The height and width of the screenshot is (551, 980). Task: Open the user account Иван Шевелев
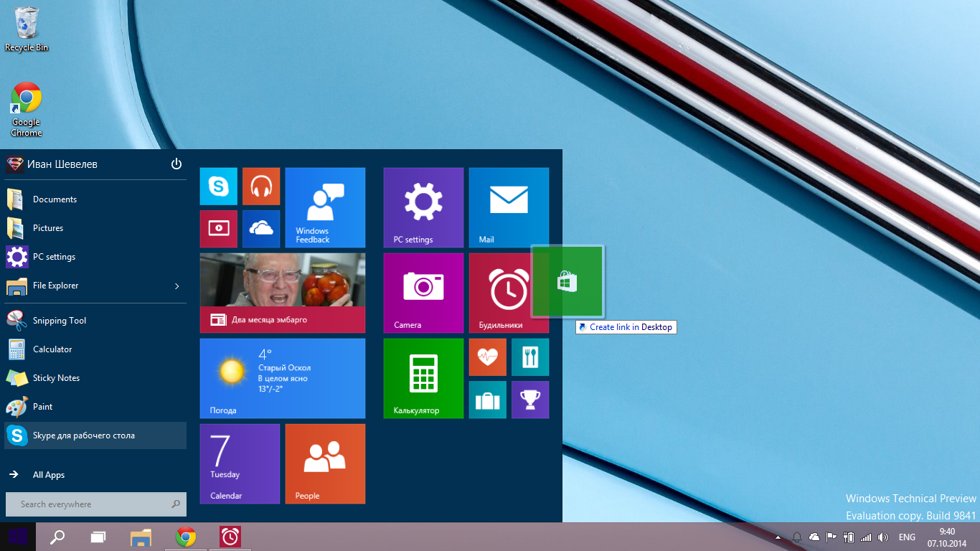52,164
